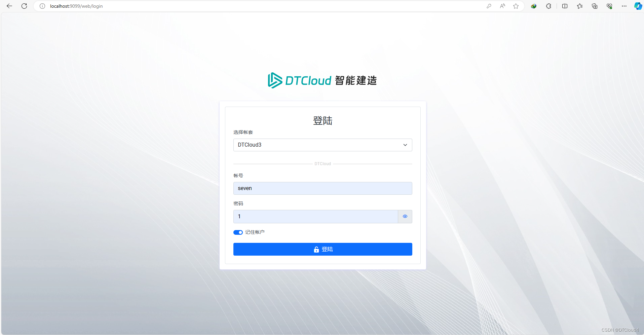Show the password using the eye toggle
The height and width of the screenshot is (335, 644).
(405, 216)
